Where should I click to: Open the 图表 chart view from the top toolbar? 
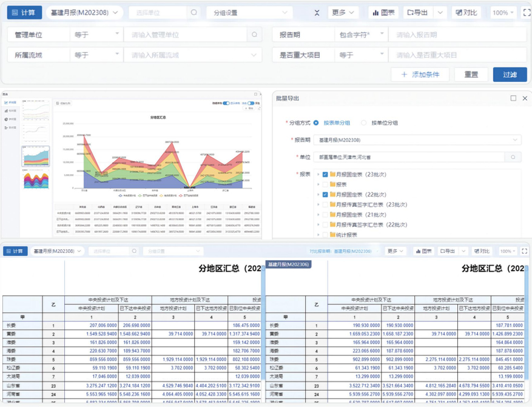[x=383, y=12]
